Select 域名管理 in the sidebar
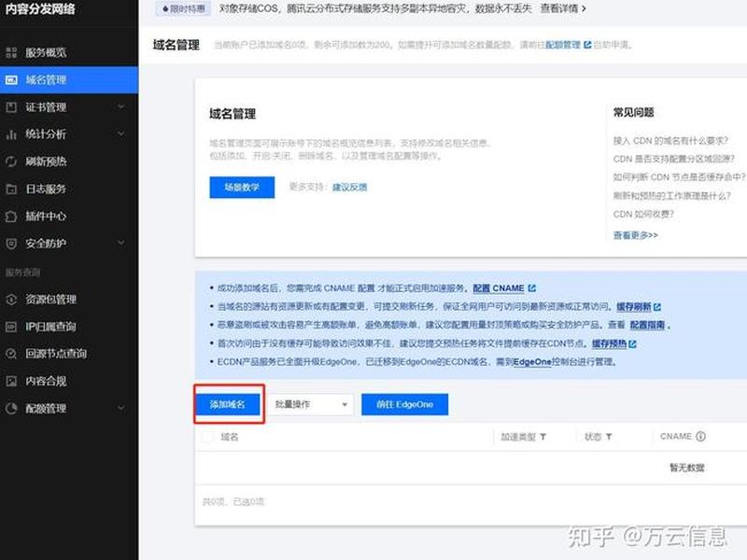Image resolution: width=747 pixels, height=560 pixels. (x=69, y=80)
